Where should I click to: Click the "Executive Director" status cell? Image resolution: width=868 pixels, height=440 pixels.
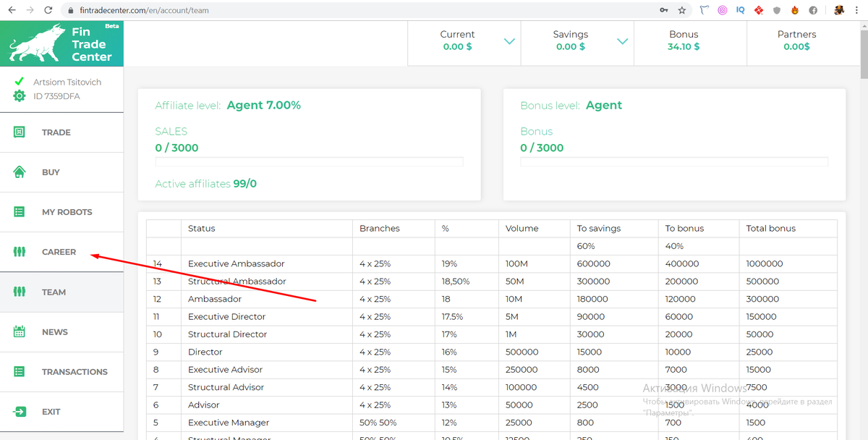pyautogui.click(x=267, y=316)
